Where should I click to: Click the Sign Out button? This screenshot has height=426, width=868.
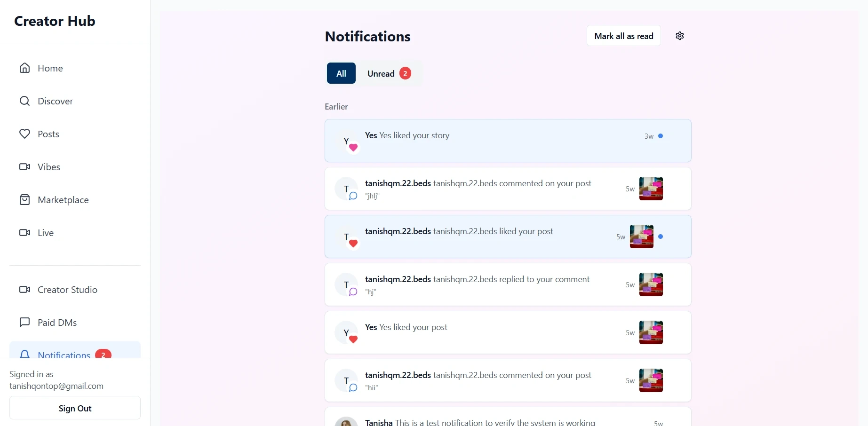click(75, 408)
